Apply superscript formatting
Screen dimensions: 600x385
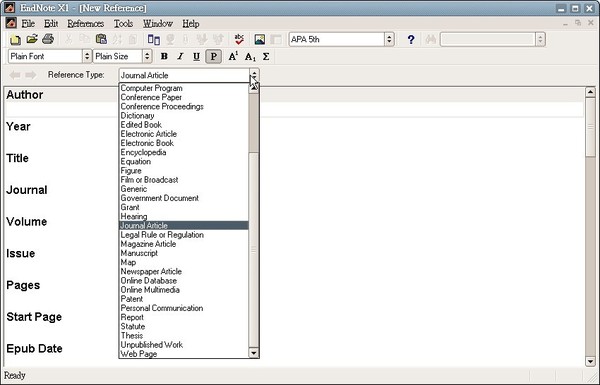click(233, 57)
